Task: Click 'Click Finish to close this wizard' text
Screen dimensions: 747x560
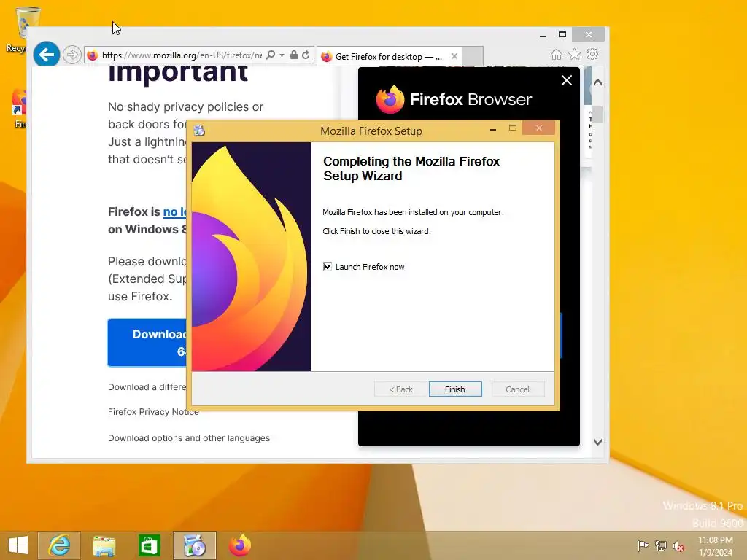Action: [376, 231]
